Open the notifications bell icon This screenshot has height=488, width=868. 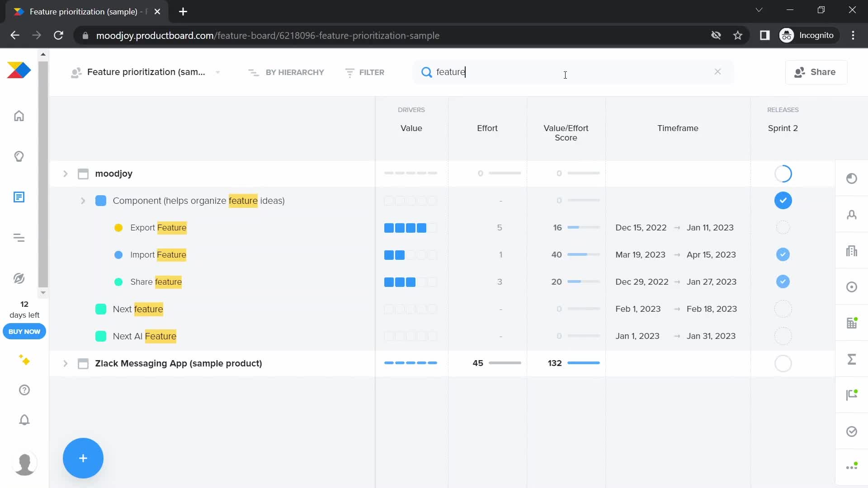pos(24,420)
